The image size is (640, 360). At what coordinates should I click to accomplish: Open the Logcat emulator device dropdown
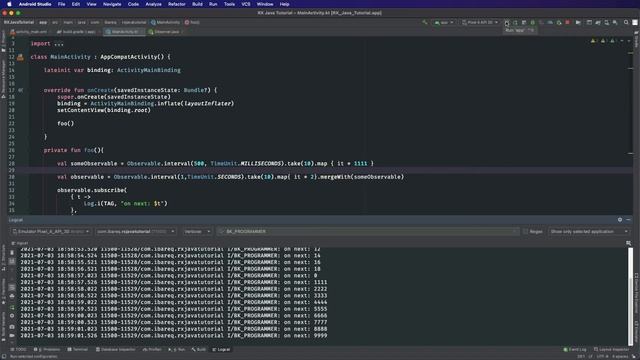51,231
